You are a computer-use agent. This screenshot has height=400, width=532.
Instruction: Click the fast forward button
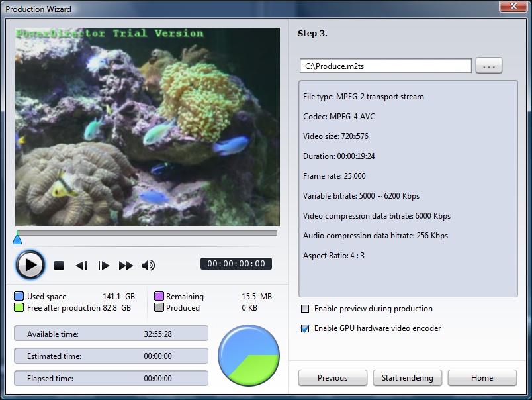tap(126, 266)
